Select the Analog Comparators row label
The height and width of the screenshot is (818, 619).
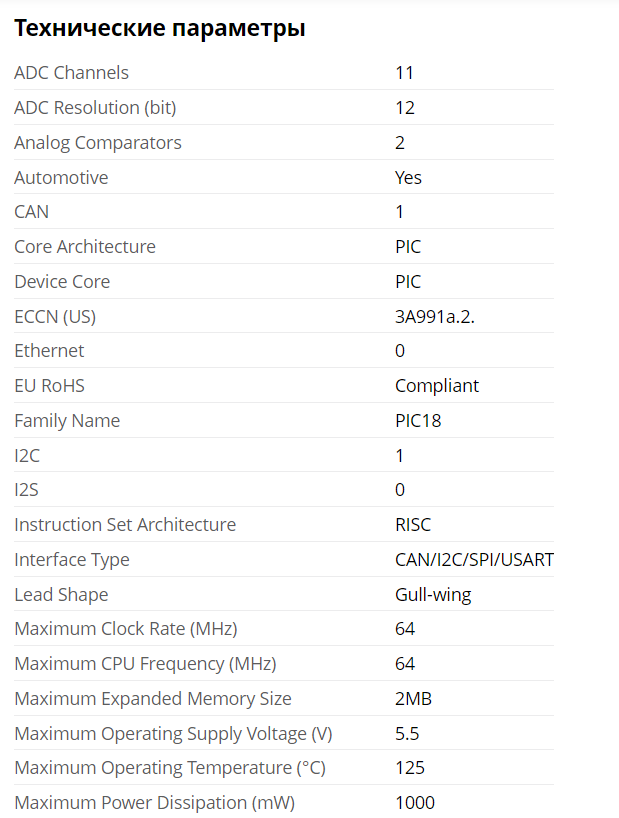98,142
